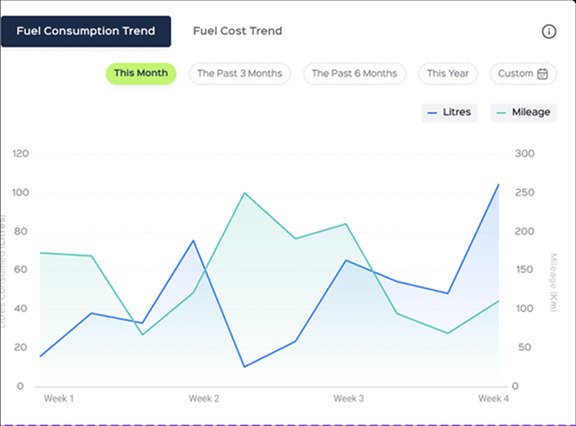This screenshot has height=426, width=576.
Task: Click the Week 1 axis label
Action: 59,398
